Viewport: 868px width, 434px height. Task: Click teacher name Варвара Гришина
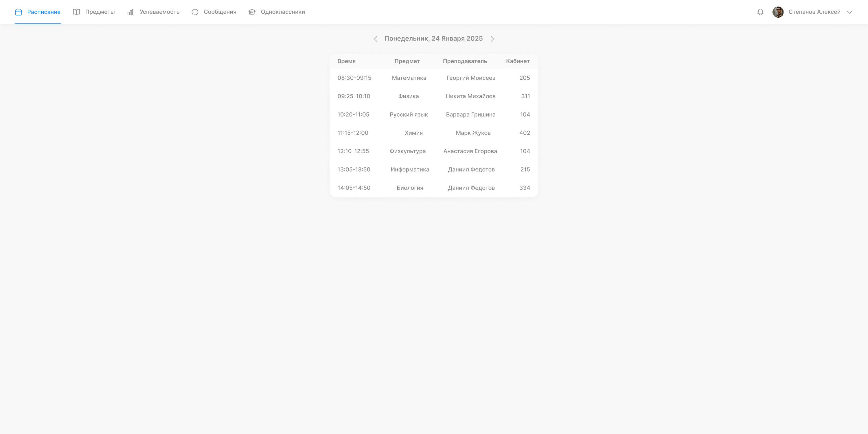(x=470, y=115)
